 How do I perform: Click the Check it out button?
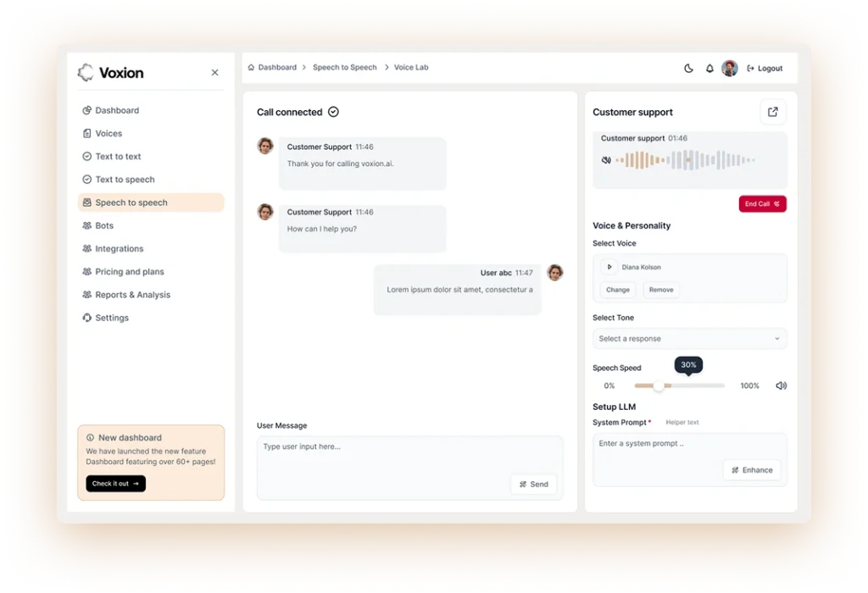(x=115, y=484)
